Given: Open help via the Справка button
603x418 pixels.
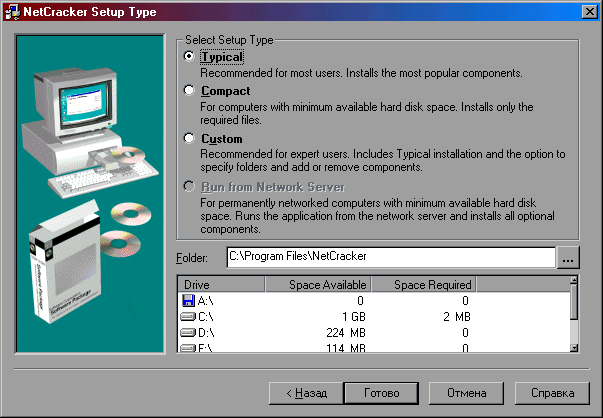Looking at the screenshot, I should point(552,393).
